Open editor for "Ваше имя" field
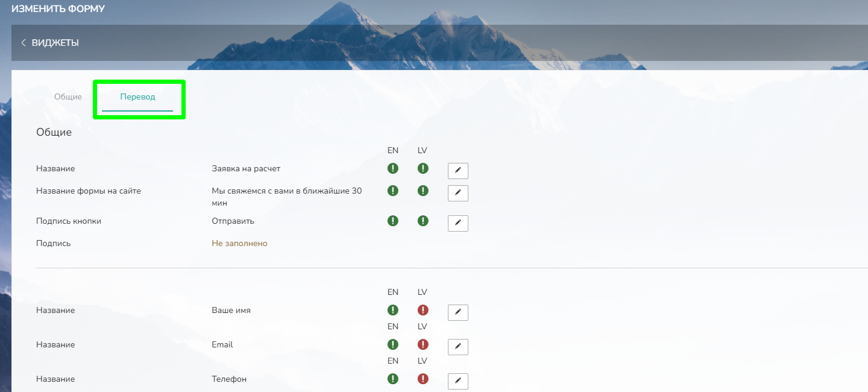Screen dimensions: 868x392 (x=458, y=312)
